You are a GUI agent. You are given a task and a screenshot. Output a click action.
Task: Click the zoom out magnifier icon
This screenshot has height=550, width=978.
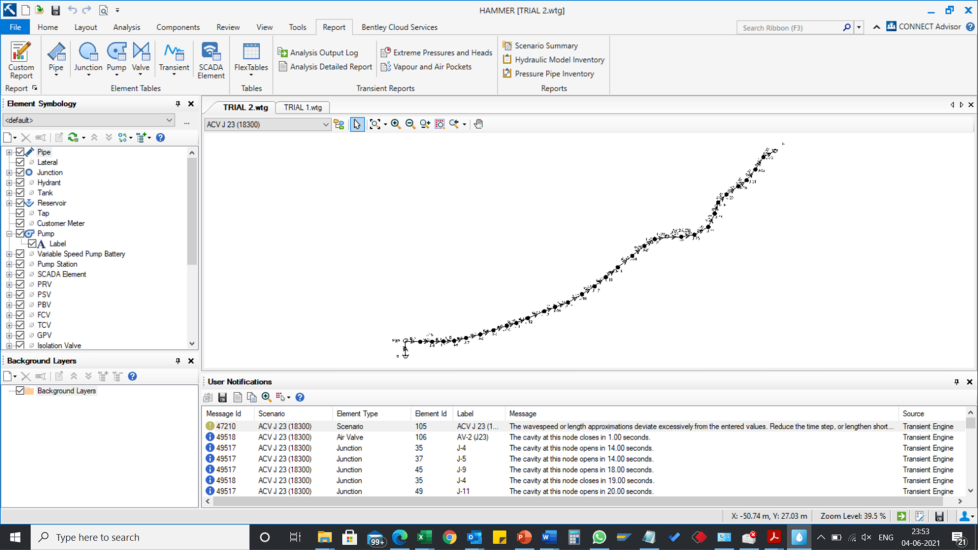(410, 124)
